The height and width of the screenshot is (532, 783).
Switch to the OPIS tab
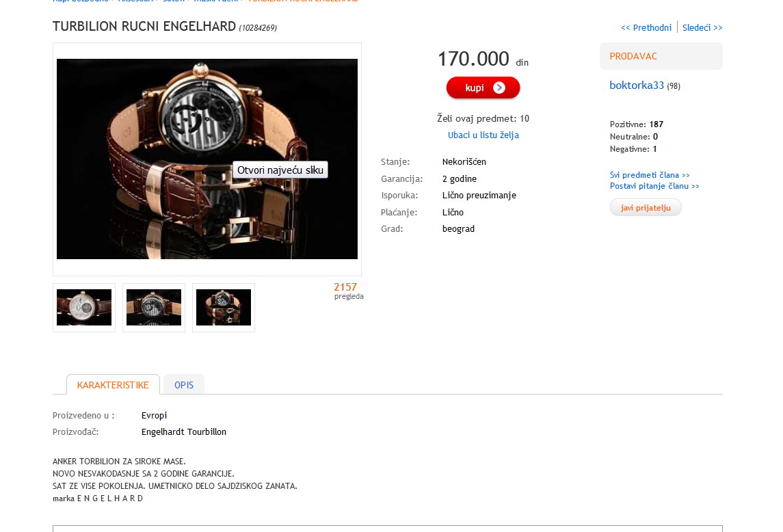(x=184, y=384)
